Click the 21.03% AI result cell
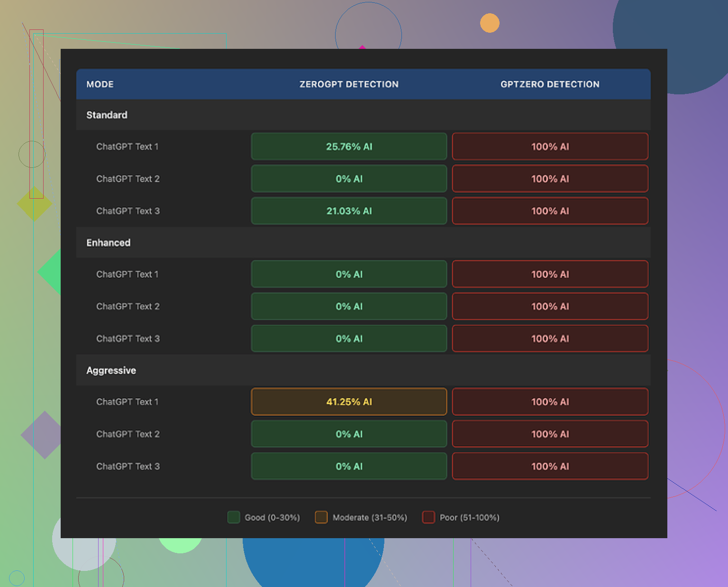This screenshot has width=728, height=587. click(x=349, y=211)
